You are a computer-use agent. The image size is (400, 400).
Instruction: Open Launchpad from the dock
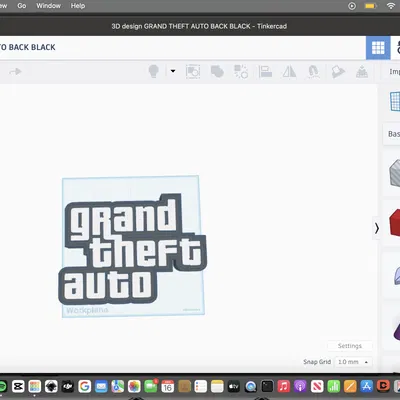[35, 387]
